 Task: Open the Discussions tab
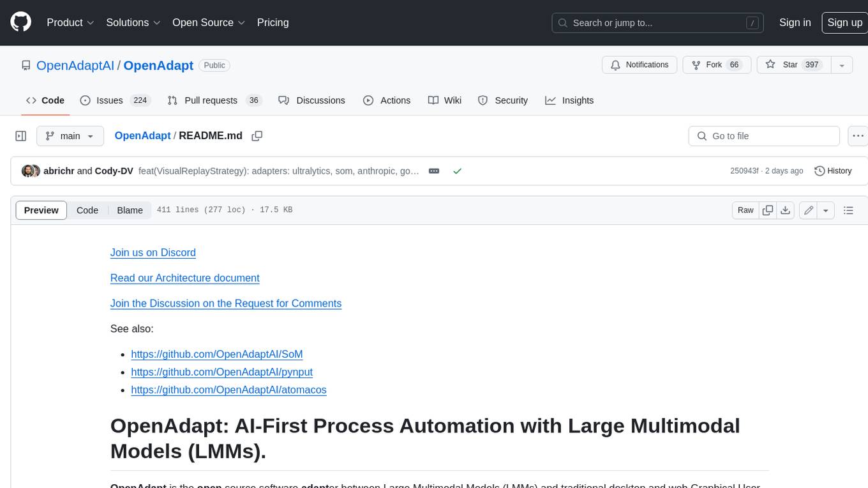[x=311, y=100]
